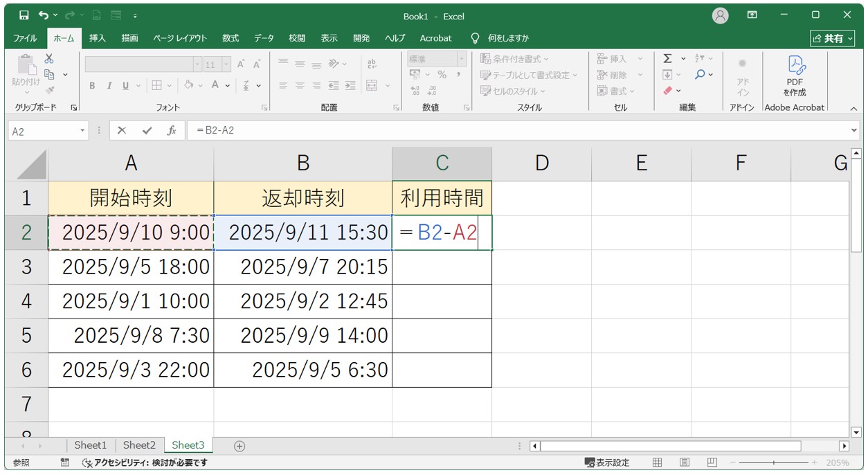Switch to Normal view in status bar

pyautogui.click(x=658, y=463)
